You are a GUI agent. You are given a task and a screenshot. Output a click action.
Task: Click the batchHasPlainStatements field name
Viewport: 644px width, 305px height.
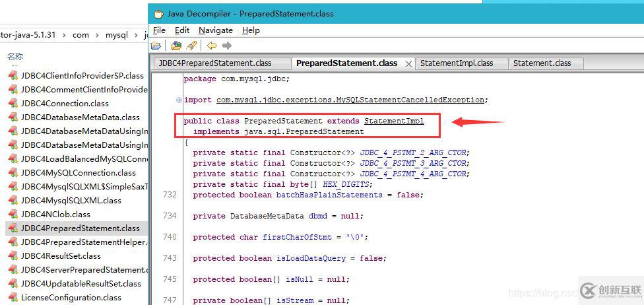329,195
